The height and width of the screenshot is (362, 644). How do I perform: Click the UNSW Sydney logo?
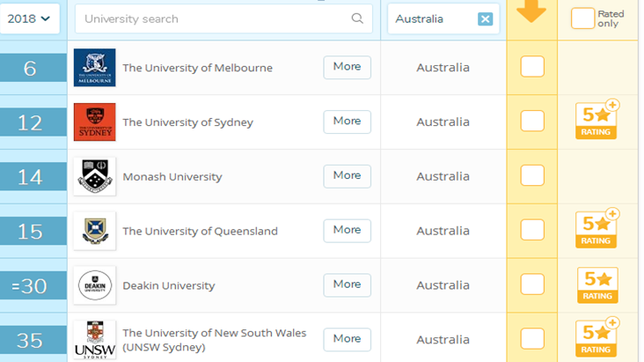[x=94, y=339]
